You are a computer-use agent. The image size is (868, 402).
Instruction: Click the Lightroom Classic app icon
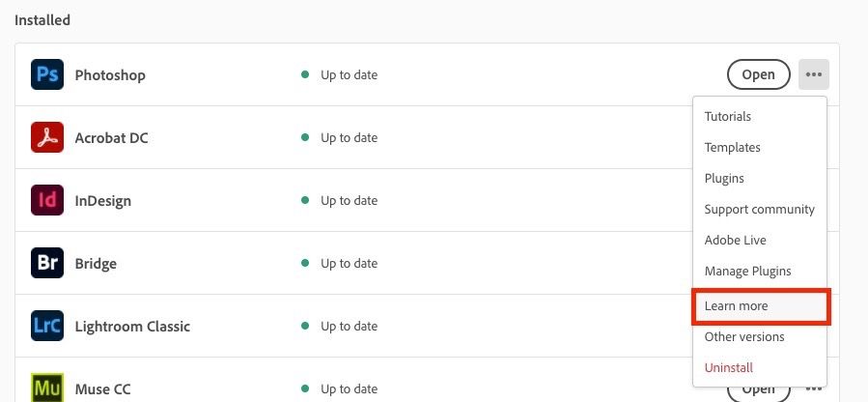[x=47, y=326]
